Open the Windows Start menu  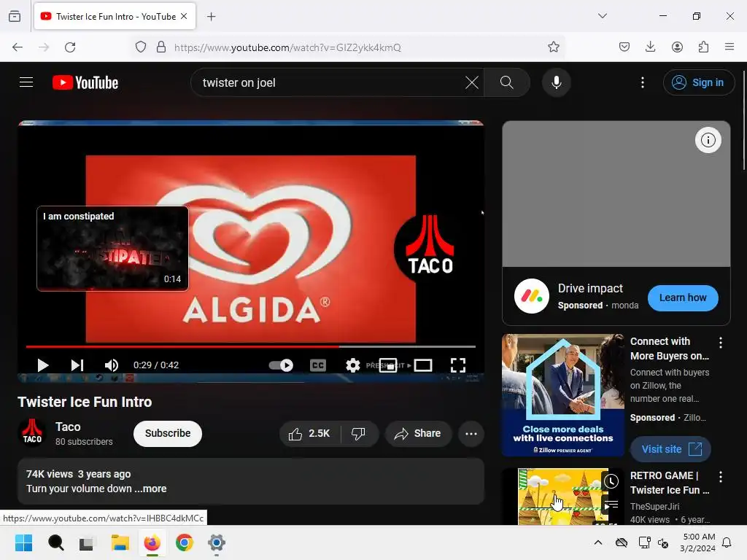[24, 542]
